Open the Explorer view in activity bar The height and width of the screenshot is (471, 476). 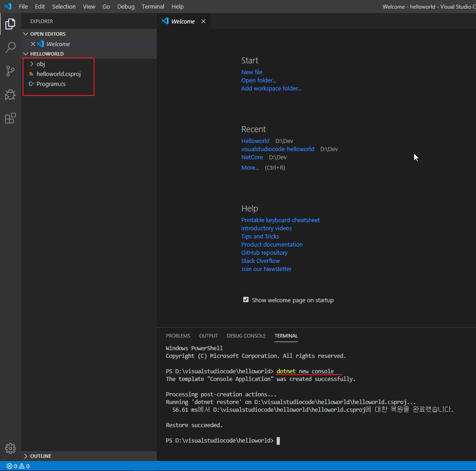[10, 24]
